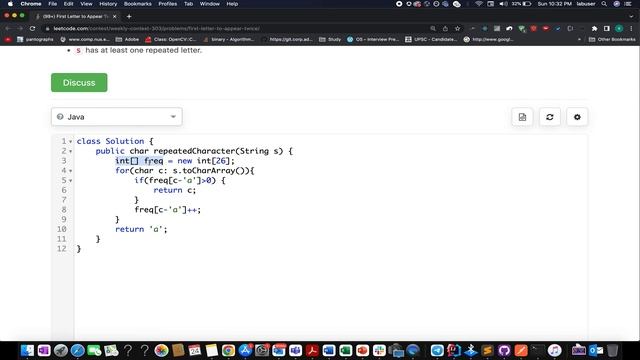Launch Google Chrome from the dock
640x360 pixels.
click(x=228, y=350)
